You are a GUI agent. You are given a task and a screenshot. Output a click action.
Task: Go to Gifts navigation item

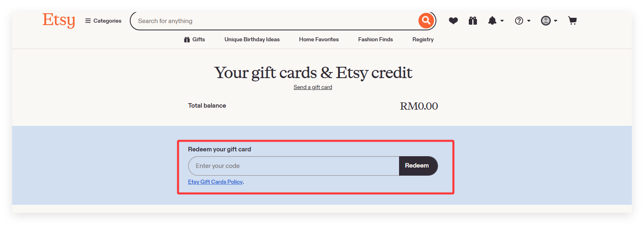(194, 39)
